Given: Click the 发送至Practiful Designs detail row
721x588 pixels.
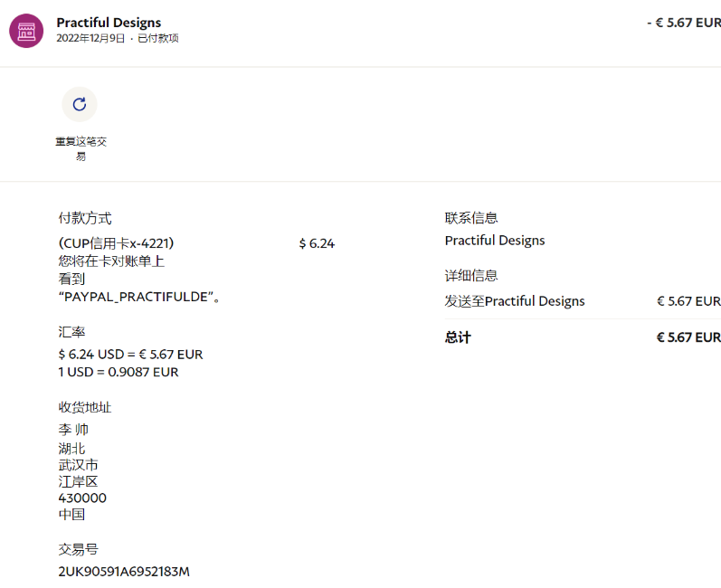Looking at the screenshot, I should (515, 301).
